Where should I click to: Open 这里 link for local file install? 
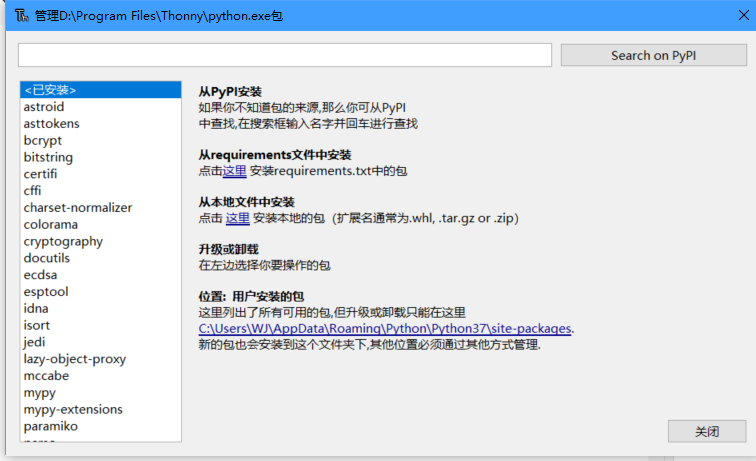click(x=238, y=218)
